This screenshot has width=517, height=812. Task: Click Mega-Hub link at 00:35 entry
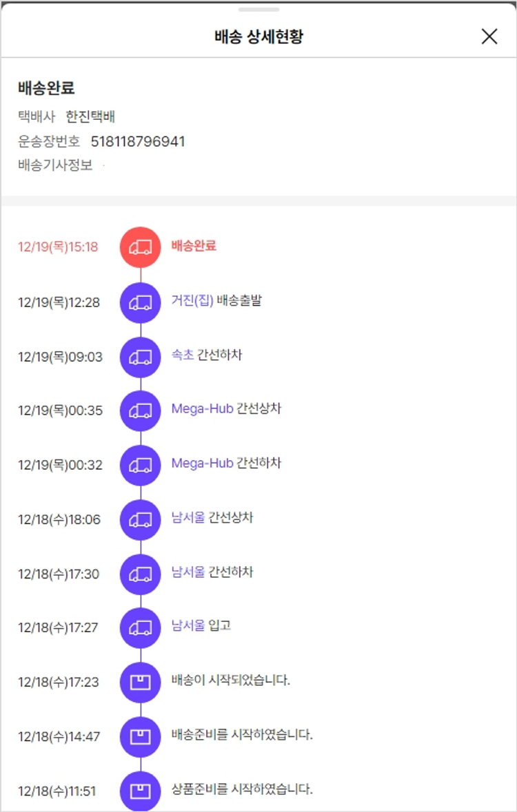pos(202,409)
